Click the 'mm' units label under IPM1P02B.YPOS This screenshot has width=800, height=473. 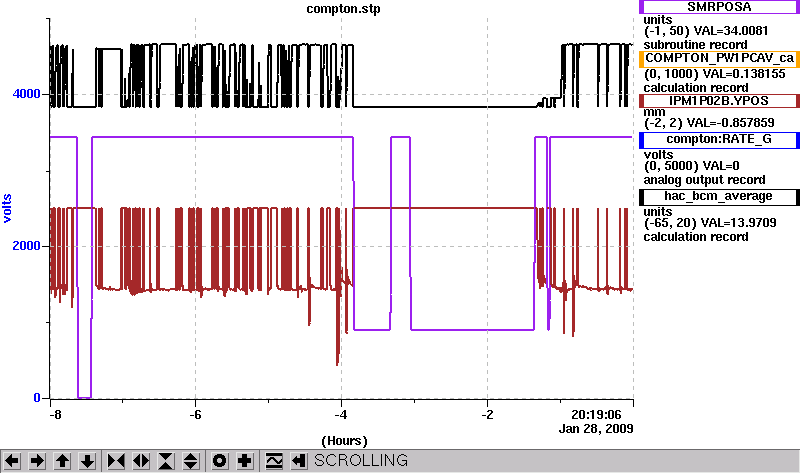tap(655, 112)
